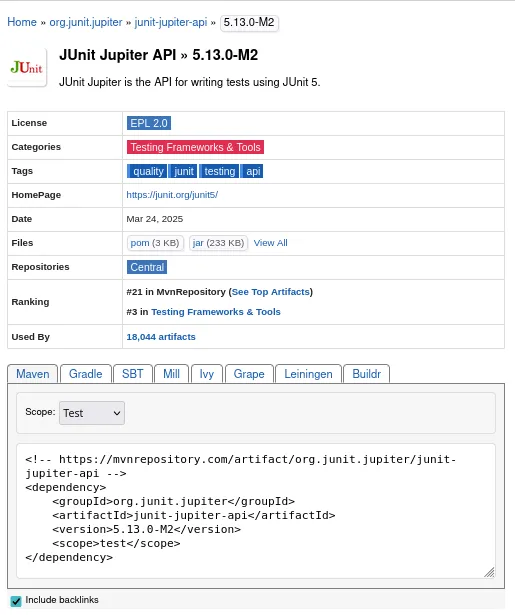Open the Scope dropdown set to Test
Image resolution: width=515 pixels, height=615 pixels.
coord(92,413)
